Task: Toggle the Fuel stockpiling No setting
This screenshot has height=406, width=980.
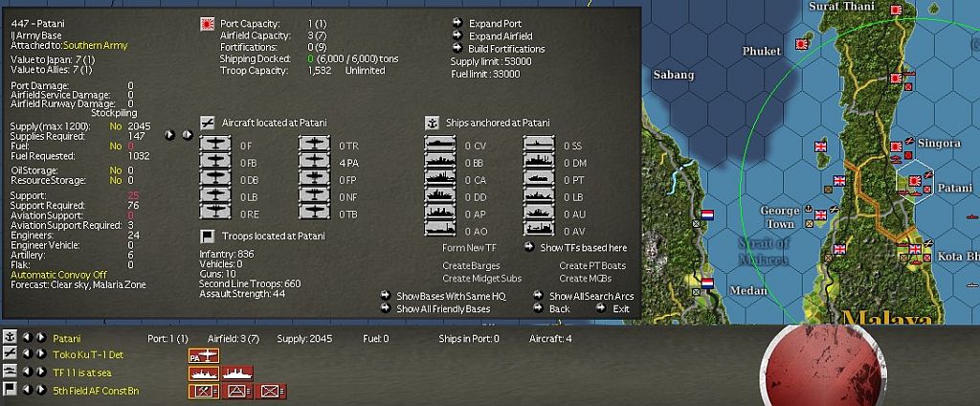Action: 116,147
